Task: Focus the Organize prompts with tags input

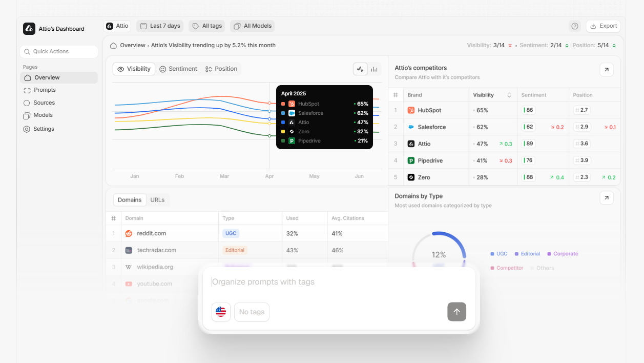Action: [339, 282]
